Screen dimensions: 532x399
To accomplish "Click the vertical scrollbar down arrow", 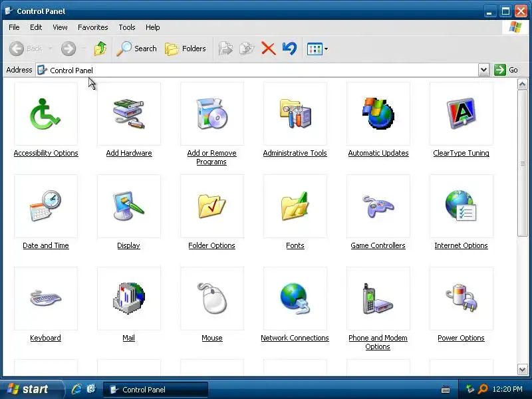I will [x=522, y=369].
